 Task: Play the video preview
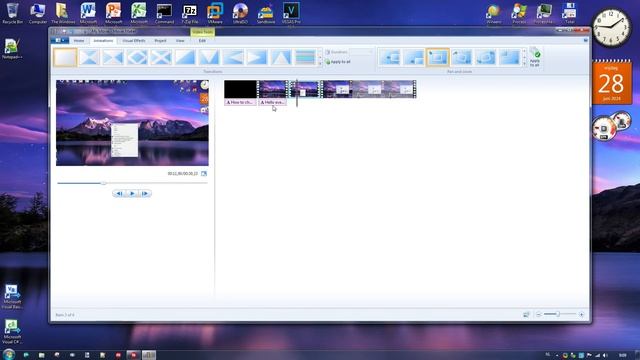point(132,193)
